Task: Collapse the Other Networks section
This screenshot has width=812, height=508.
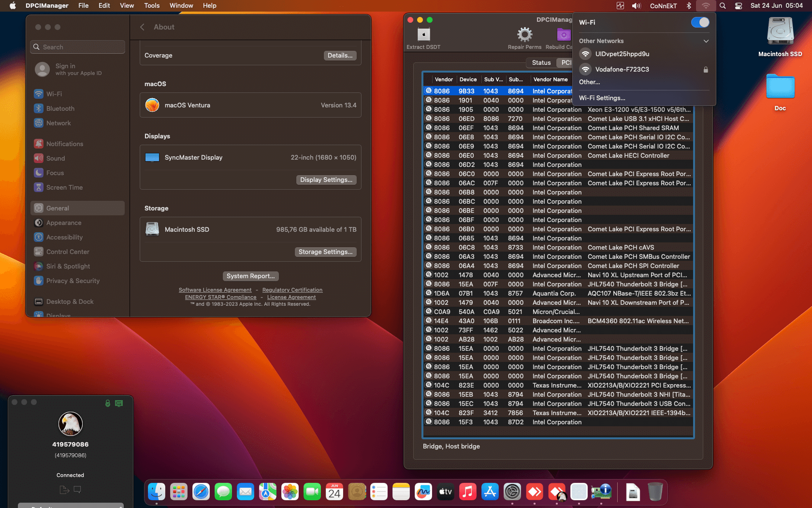Action: click(706, 41)
